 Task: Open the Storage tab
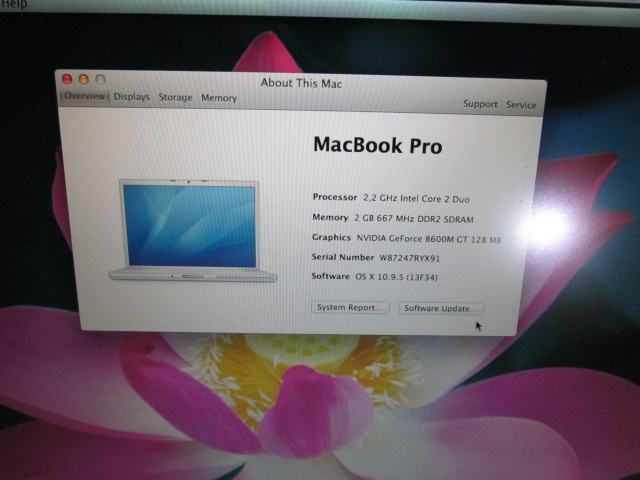click(x=175, y=98)
